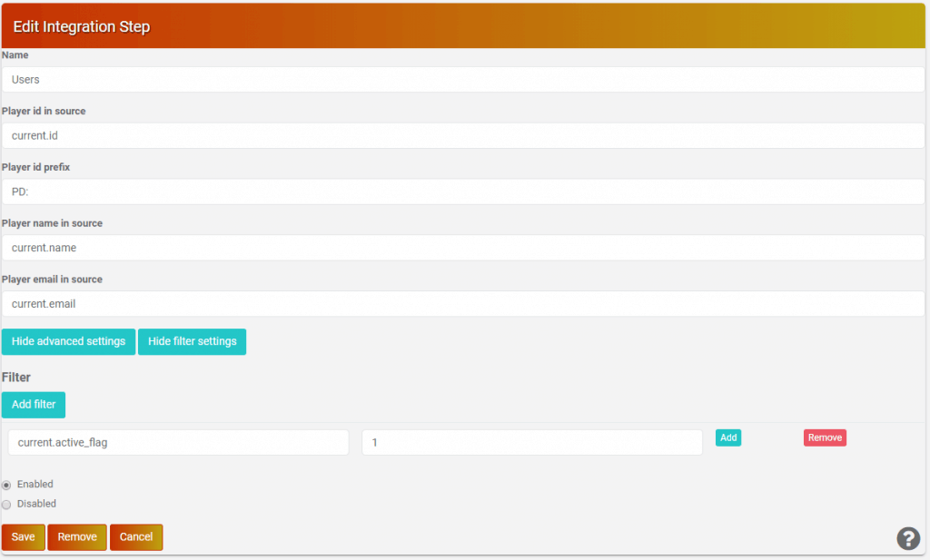Click the Edit Integration Step title
The width and height of the screenshot is (930, 560).
(x=81, y=26)
